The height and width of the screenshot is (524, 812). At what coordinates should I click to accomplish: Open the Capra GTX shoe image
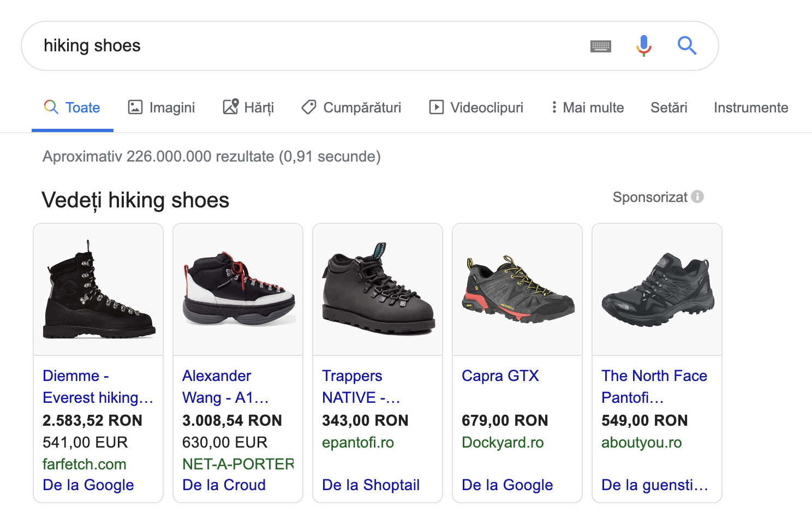(x=517, y=289)
